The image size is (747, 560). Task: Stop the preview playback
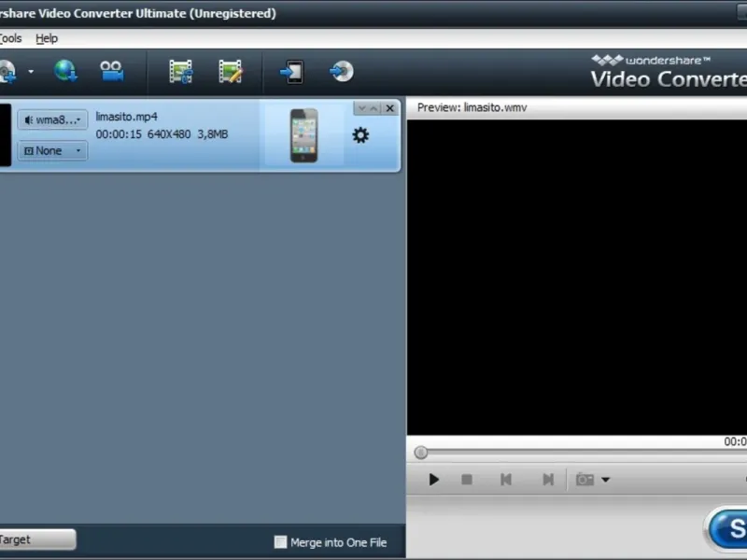(x=467, y=480)
